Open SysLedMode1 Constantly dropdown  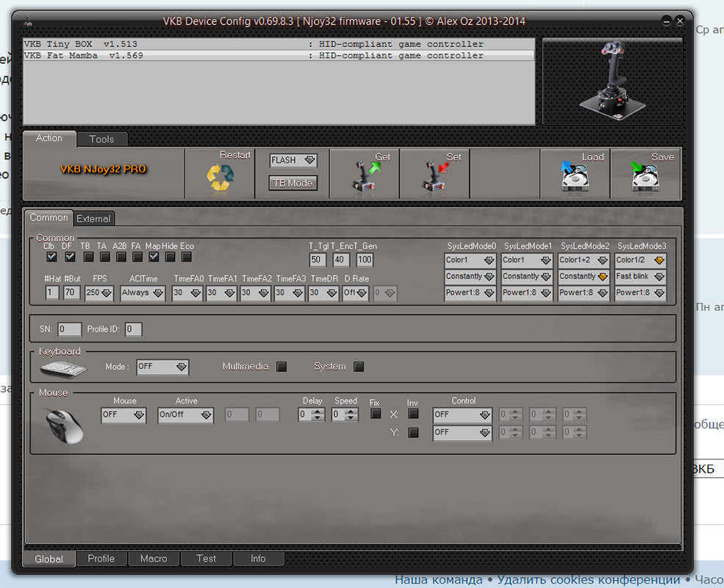point(527,276)
